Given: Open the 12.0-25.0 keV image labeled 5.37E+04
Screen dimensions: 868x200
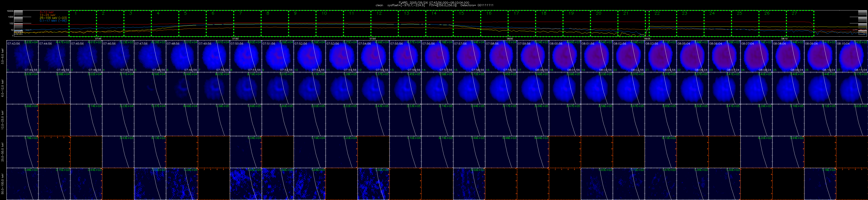Looking at the screenshot, I should pos(150,120).
